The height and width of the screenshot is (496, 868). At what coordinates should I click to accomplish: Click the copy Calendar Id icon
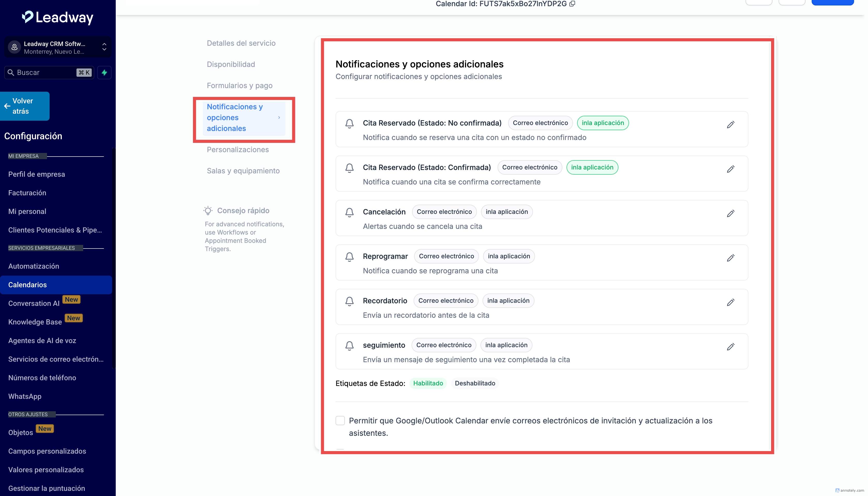point(572,4)
